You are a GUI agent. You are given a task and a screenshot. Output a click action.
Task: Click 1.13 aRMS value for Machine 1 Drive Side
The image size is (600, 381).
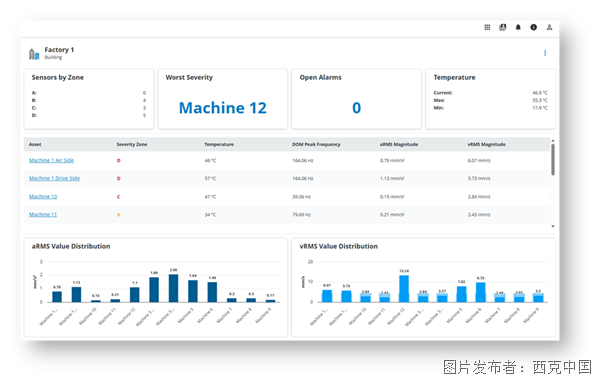coord(392,179)
